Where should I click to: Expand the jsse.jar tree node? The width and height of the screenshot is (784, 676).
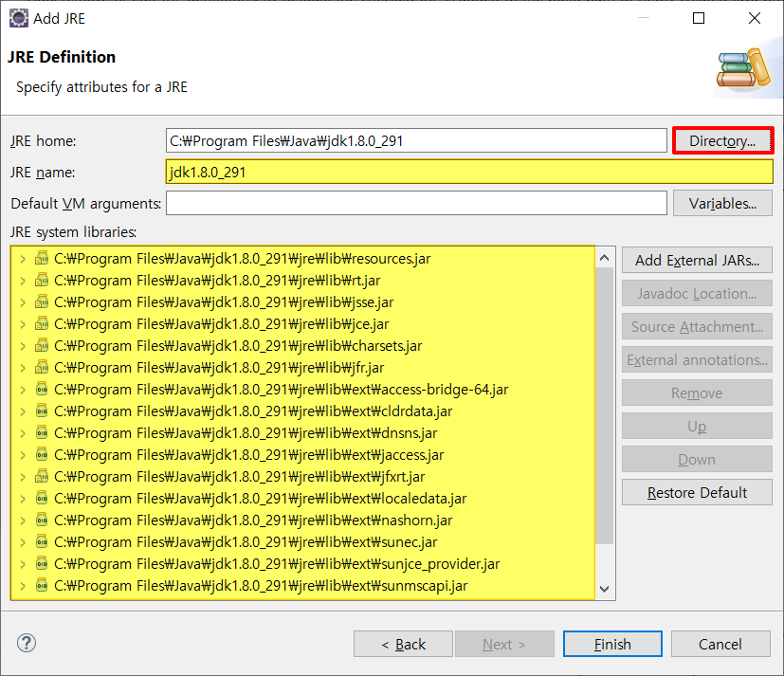pyautogui.click(x=23, y=302)
